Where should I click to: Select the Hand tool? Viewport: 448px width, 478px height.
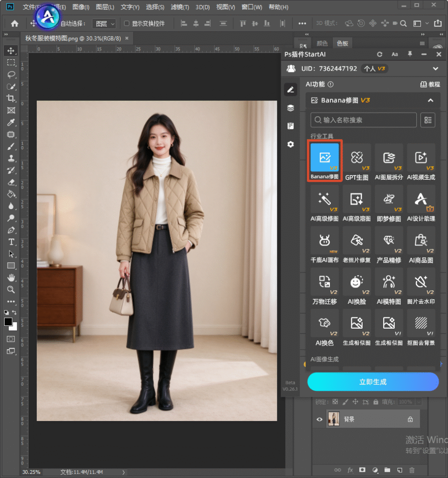tap(11, 277)
